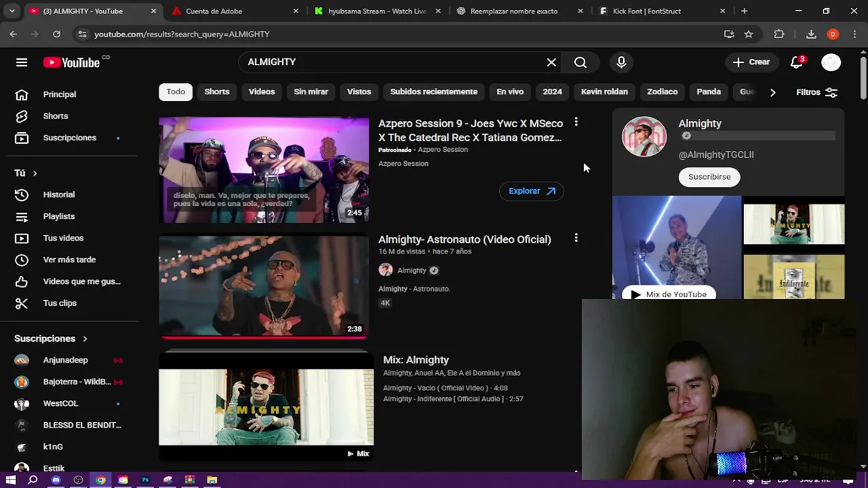Image resolution: width=868 pixels, height=488 pixels.
Task: Open options menu for Azpero Session video
Action: click(576, 122)
